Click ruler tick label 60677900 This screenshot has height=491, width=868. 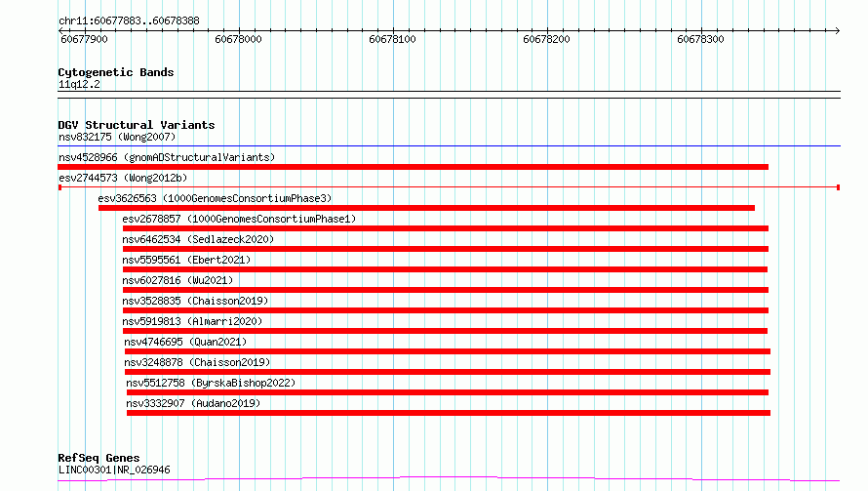click(x=84, y=39)
